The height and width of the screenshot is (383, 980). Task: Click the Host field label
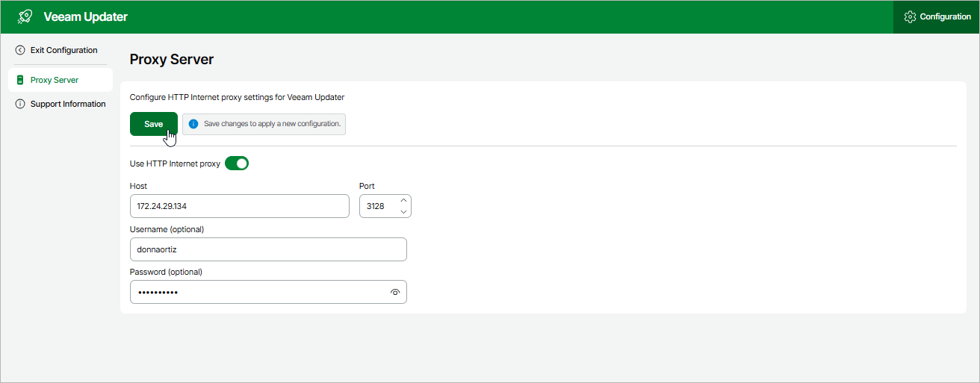coord(138,186)
